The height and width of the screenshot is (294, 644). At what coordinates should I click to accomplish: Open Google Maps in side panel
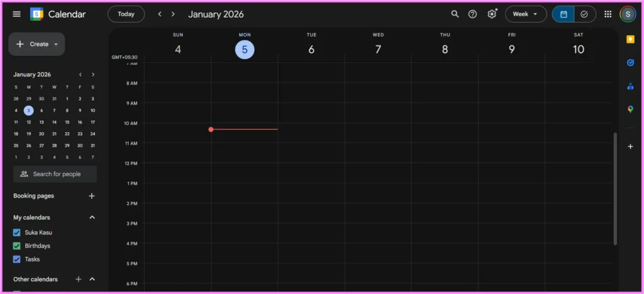point(630,109)
